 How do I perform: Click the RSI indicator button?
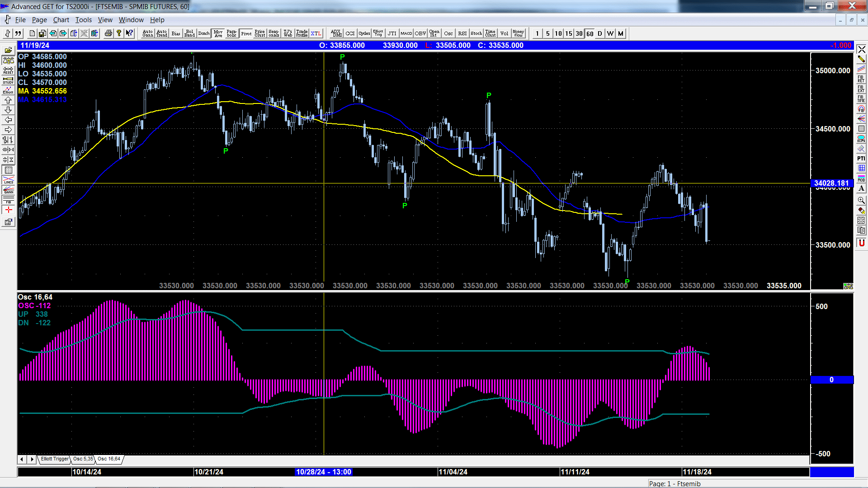coord(462,33)
